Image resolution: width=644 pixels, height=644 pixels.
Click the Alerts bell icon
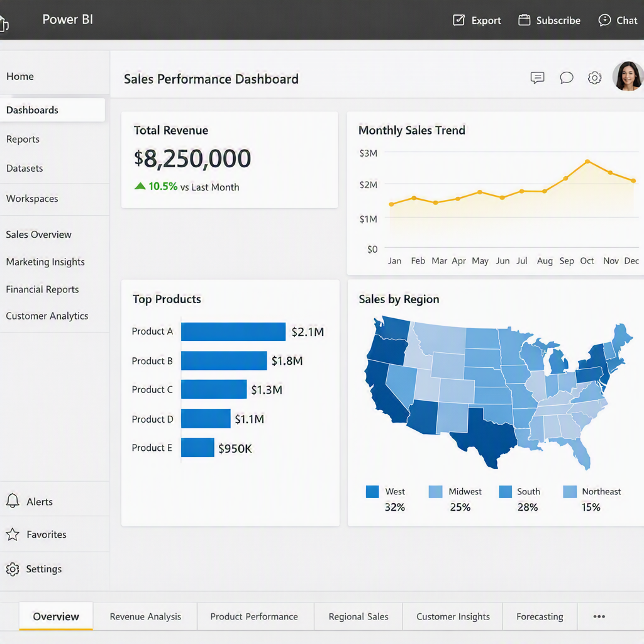pos(13,501)
